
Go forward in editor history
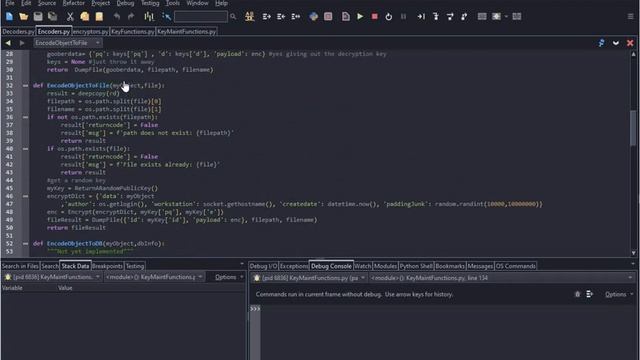(22, 43)
